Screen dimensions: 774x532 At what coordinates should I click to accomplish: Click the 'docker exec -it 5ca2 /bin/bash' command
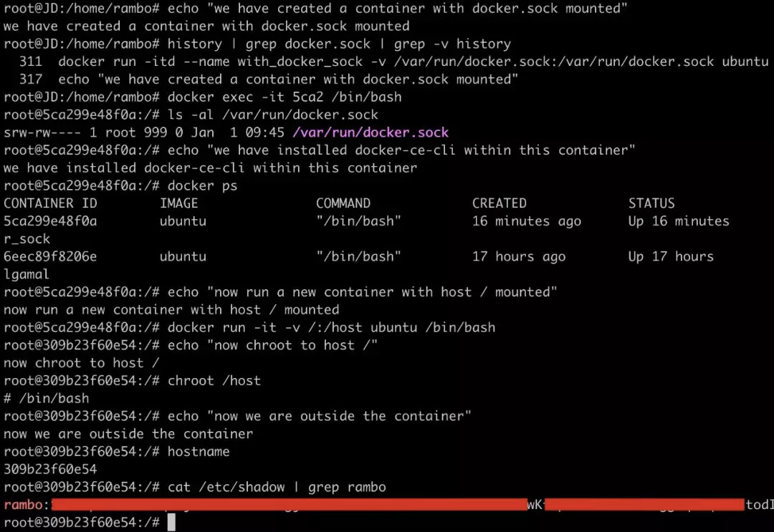point(285,97)
